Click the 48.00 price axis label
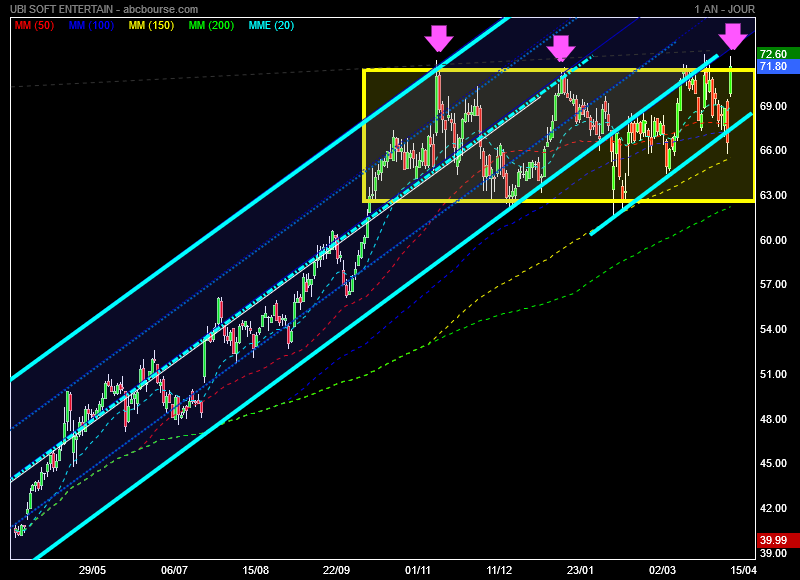This screenshot has height=580, width=800. (x=773, y=419)
